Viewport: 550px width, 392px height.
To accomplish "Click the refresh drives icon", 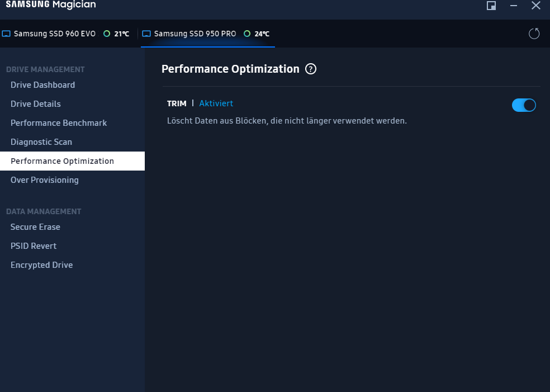I will (x=534, y=34).
